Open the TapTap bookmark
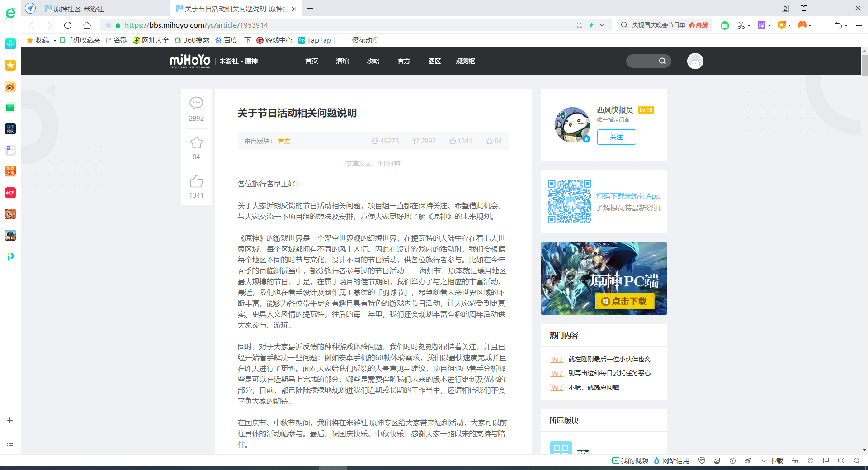 coord(315,40)
